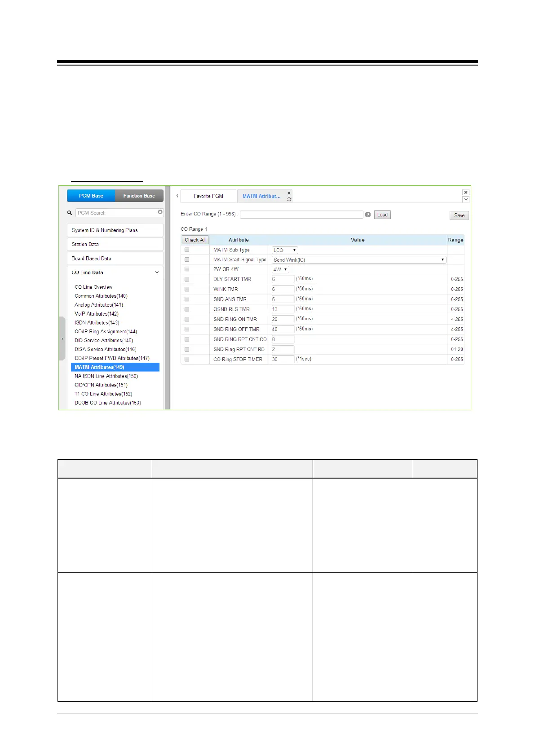Click the Check All button
The image size is (535, 756).
click(x=195, y=240)
